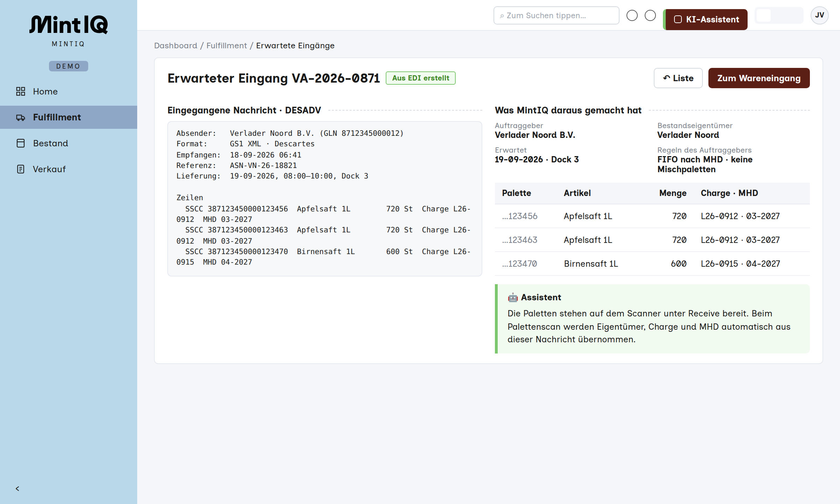The image size is (840, 504).
Task: Click 'Verlader Noord B.V.' Auftraggeber value
Action: pyautogui.click(x=535, y=135)
